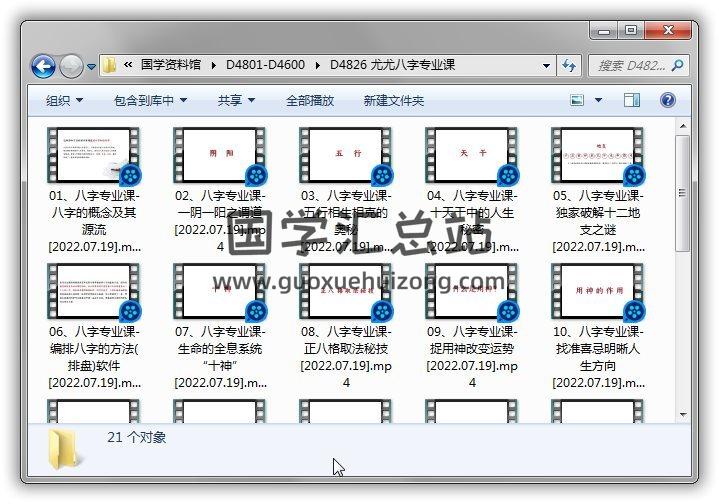
Task: Select video 10 找准喜忌明晰人生方向 thumbnail
Action: point(598,291)
